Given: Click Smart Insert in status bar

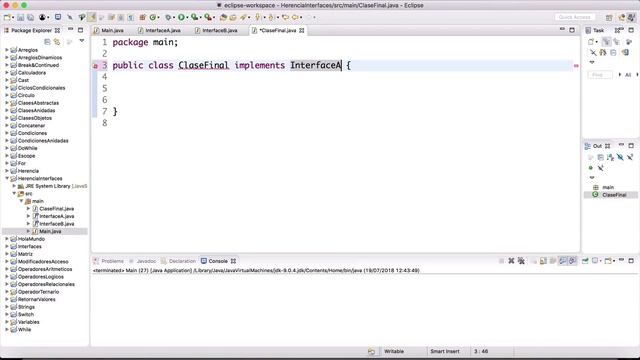Looking at the screenshot, I should pyautogui.click(x=444, y=351).
